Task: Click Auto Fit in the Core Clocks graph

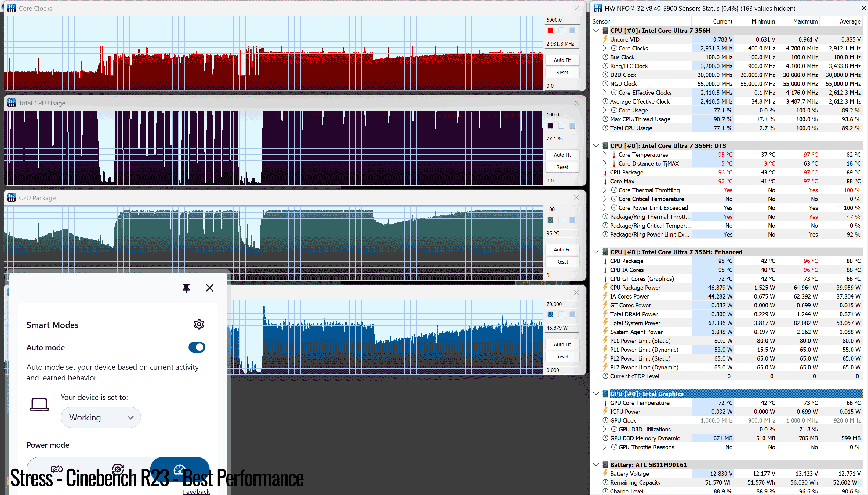Action: pos(562,60)
